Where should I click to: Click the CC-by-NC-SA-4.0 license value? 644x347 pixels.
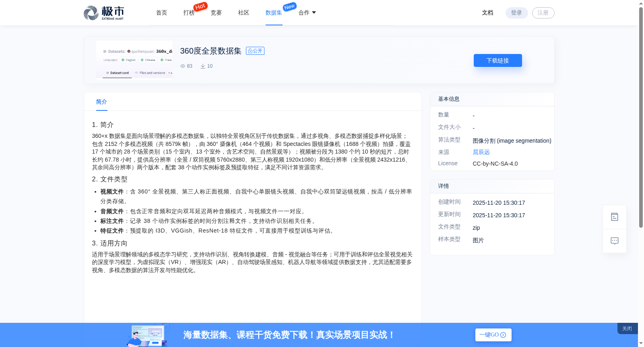coord(495,164)
